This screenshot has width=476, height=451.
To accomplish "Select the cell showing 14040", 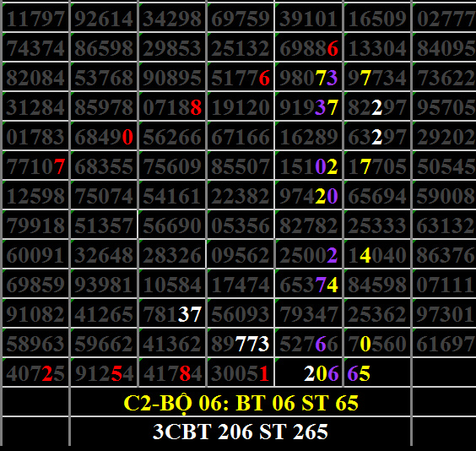I will coord(377,254).
